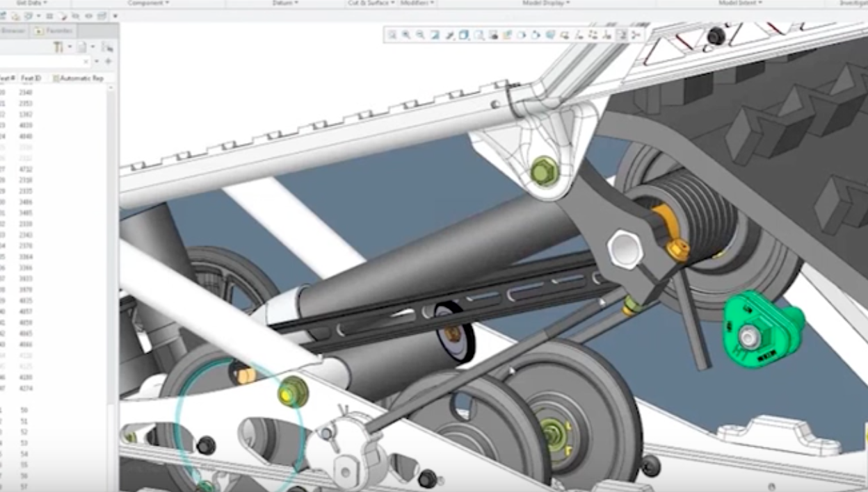Select the Zoom Out tool
868x492 pixels.
point(419,33)
